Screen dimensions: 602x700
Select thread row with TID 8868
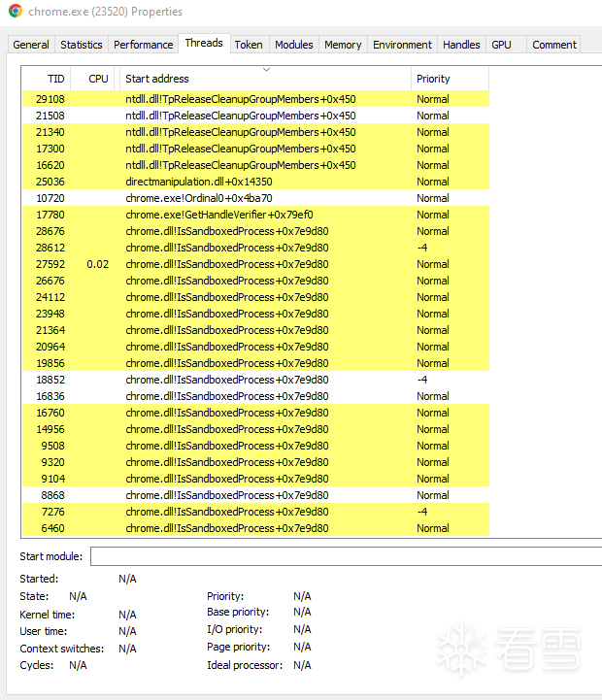pos(256,495)
